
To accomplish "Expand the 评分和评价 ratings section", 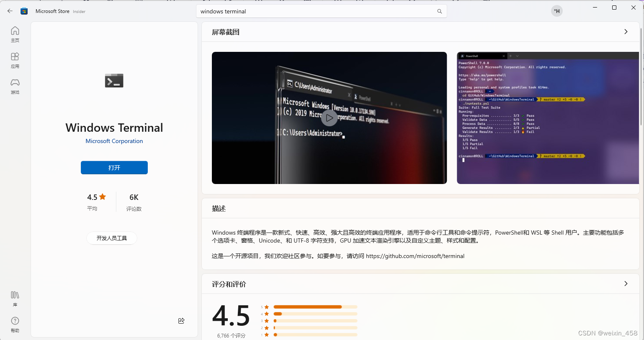I will 626,284.
